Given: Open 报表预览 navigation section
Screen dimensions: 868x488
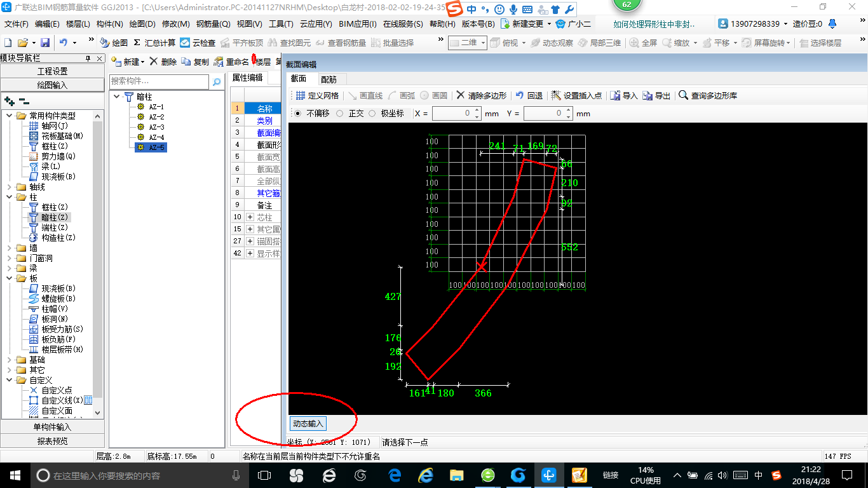Looking at the screenshot, I should pyautogui.click(x=53, y=441).
